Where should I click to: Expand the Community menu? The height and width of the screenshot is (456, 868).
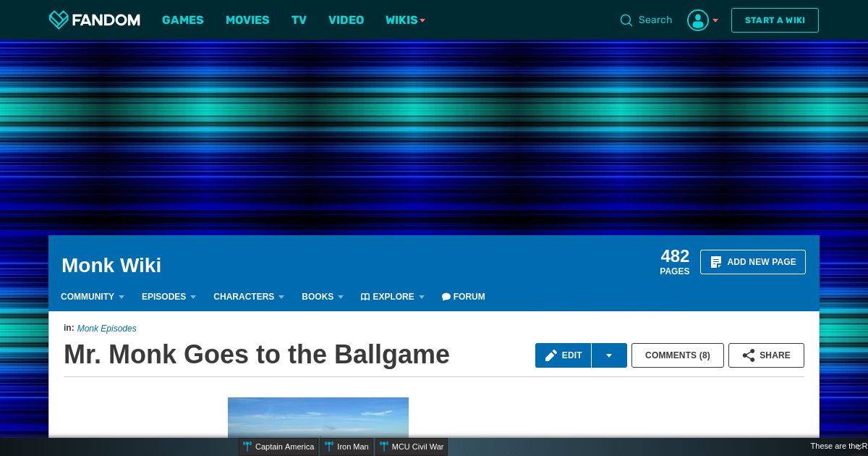pos(93,297)
